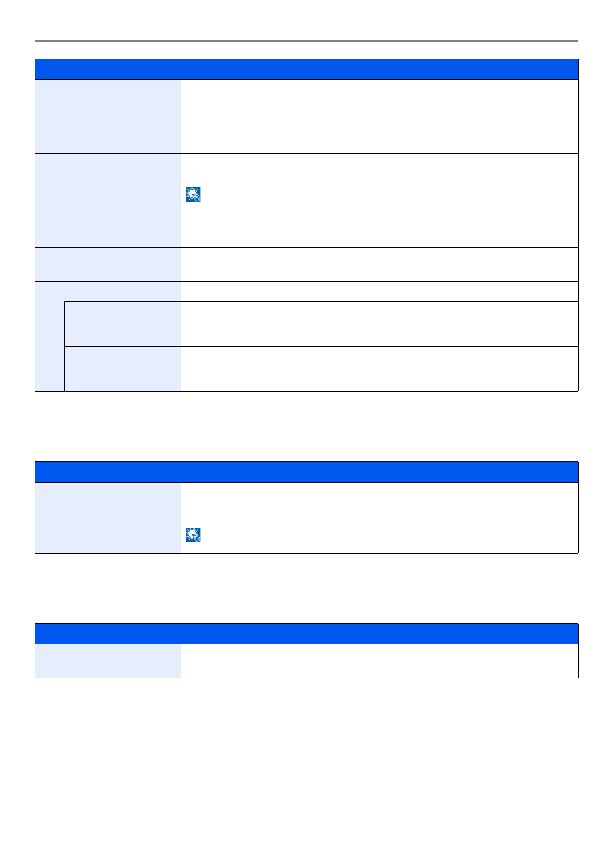This screenshot has height=868, width=613.
Task: Select the middle table's blue header right cell
Action: pyautogui.click(x=380, y=472)
